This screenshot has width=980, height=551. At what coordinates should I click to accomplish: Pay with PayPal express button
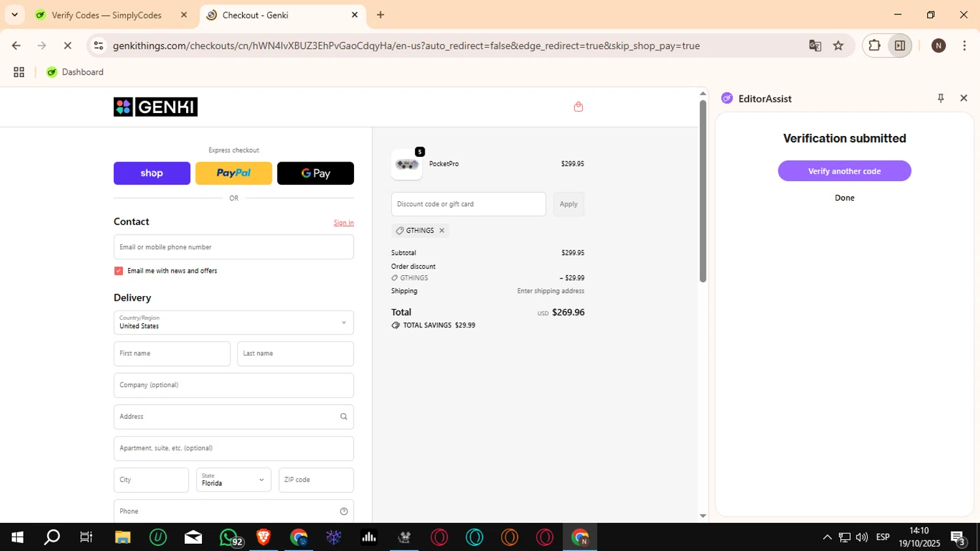[234, 173]
